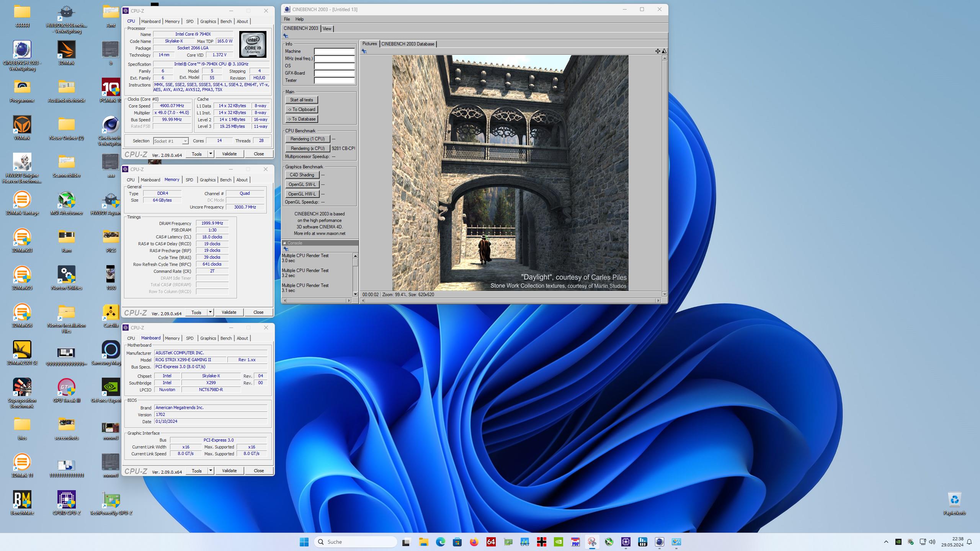
Task: Launch TechPowerUp GPU-Z shortcut
Action: [x=111, y=502]
